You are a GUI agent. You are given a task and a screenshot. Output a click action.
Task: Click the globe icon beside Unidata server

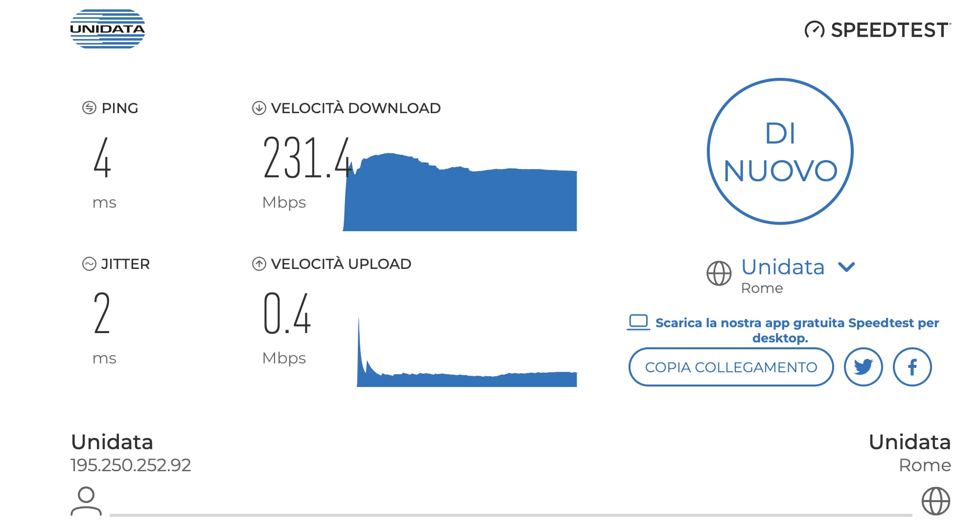point(719,273)
